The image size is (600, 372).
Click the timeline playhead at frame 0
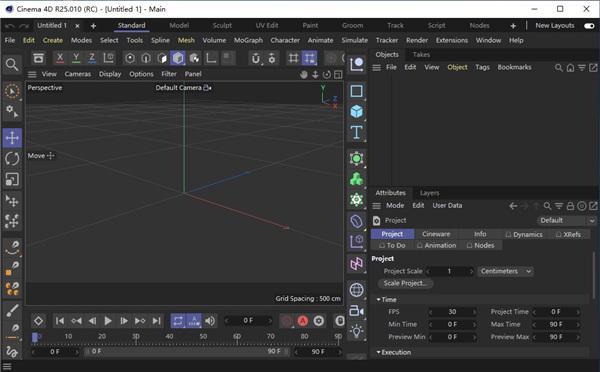pos(35,337)
